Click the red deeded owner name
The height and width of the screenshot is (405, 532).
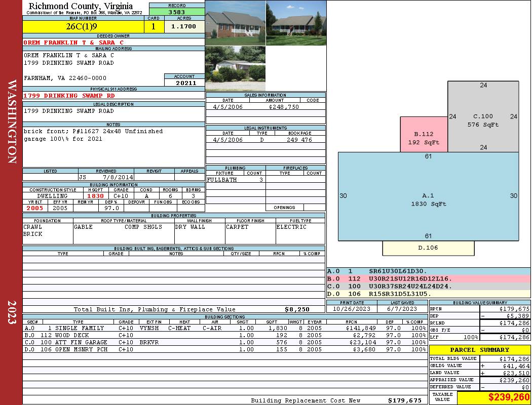point(74,43)
